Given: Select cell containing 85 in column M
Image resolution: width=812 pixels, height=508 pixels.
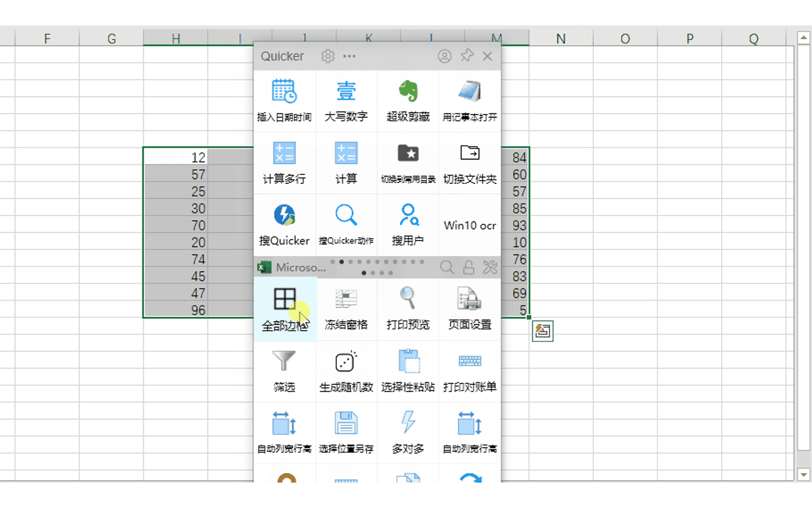Looking at the screenshot, I should 515,208.
